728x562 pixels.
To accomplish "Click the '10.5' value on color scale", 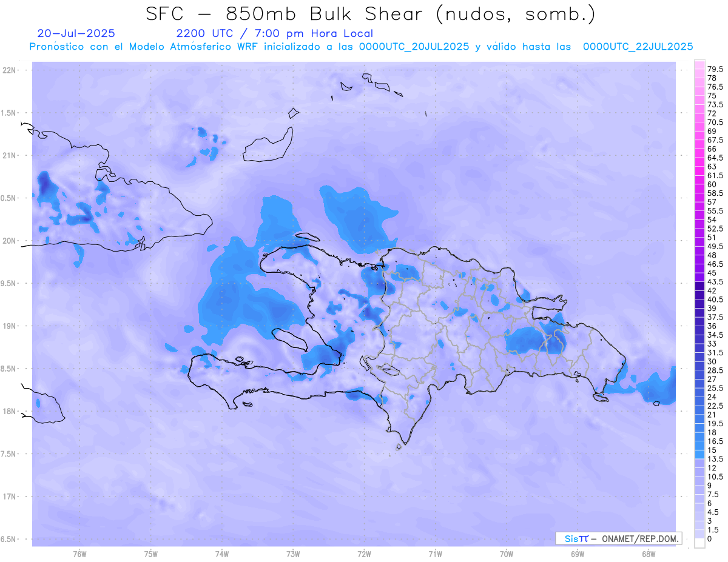I will [x=715, y=477].
